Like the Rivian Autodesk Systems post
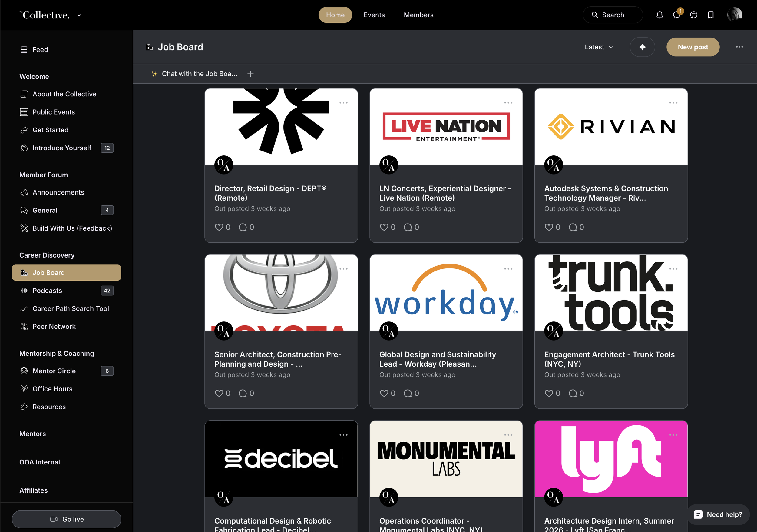This screenshot has width=757, height=532. (x=549, y=227)
